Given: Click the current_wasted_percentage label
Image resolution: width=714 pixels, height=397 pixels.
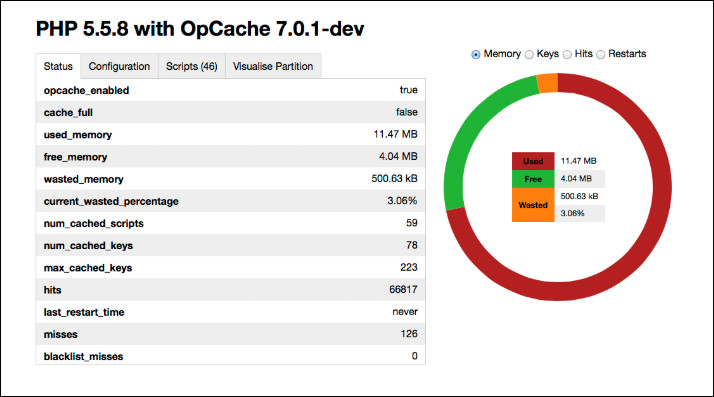Looking at the screenshot, I should [111, 201].
